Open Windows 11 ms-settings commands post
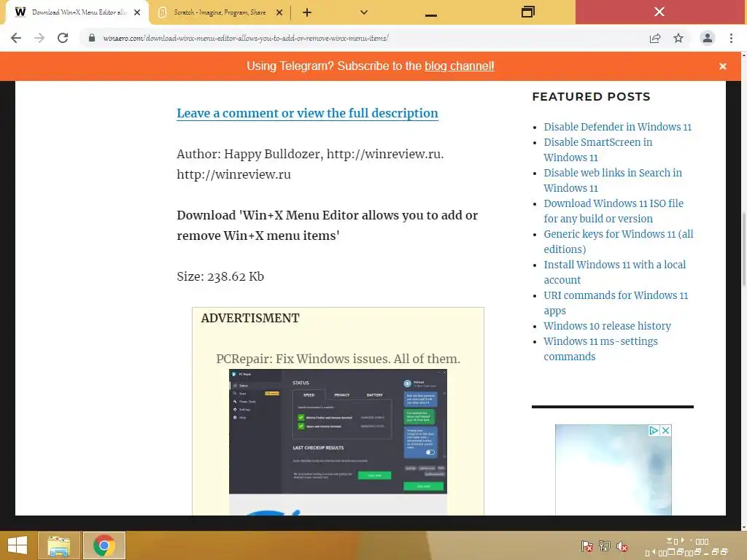Image resolution: width=747 pixels, height=560 pixels. click(600, 349)
